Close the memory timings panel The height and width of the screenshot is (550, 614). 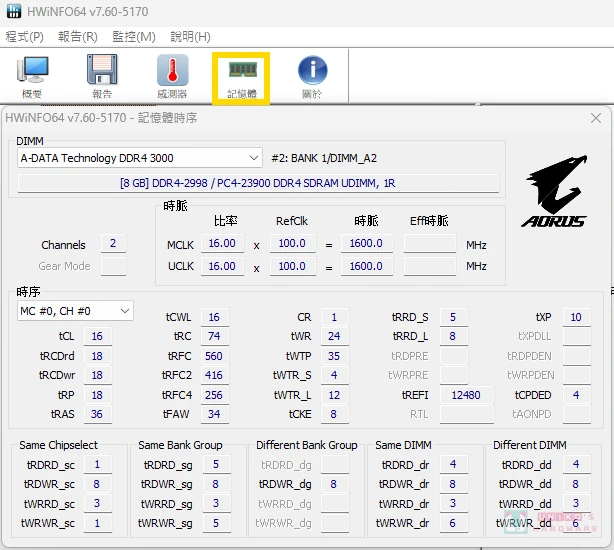coord(596,118)
